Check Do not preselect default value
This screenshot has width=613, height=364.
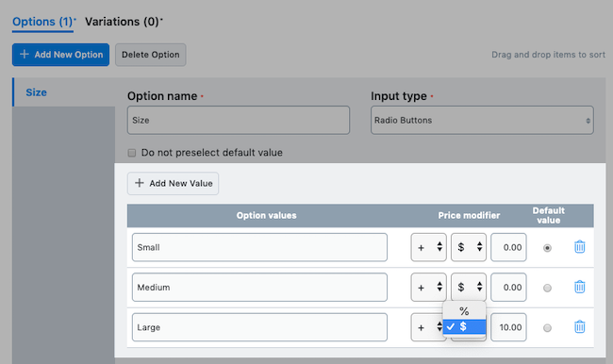point(132,153)
